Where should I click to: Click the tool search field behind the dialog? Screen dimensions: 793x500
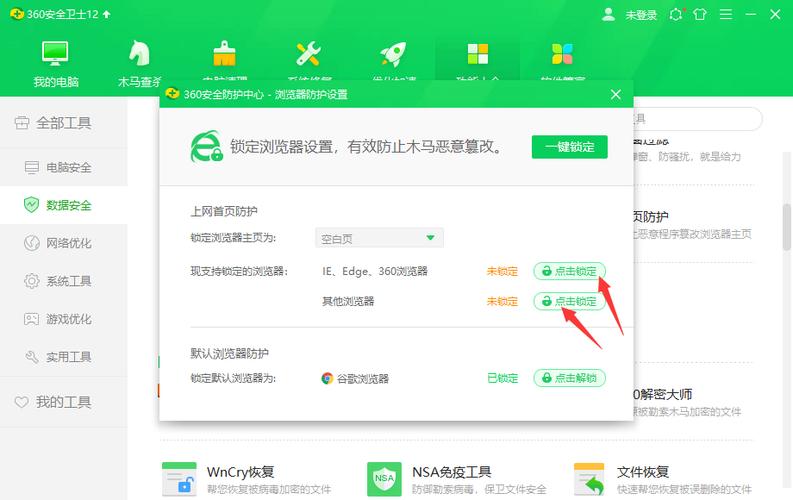(x=698, y=119)
